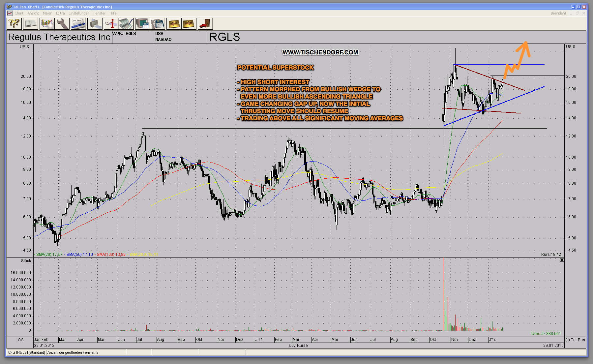The image size is (593, 364).
Task: Open the Ansicht menu
Action: click(x=33, y=13)
